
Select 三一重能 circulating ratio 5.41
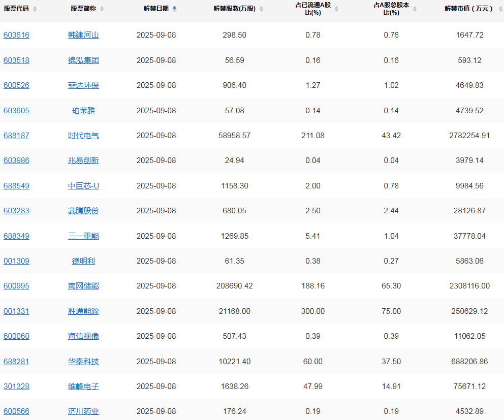click(313, 236)
